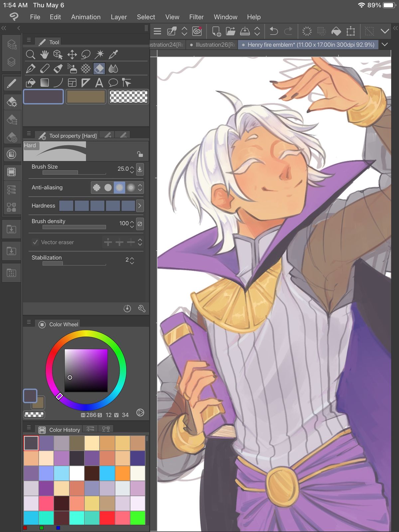Adjust Brush density stepper arrows
This screenshot has height=532, width=399.
pyautogui.click(x=132, y=224)
